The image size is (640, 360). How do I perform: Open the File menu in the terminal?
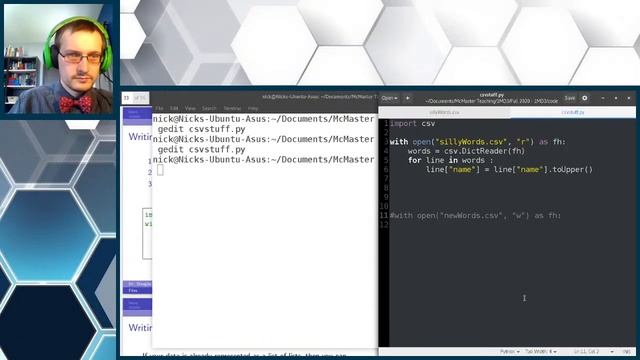point(159,109)
